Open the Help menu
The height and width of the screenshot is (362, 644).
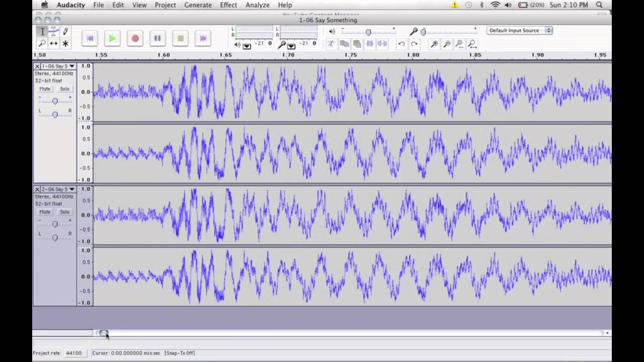tap(285, 5)
